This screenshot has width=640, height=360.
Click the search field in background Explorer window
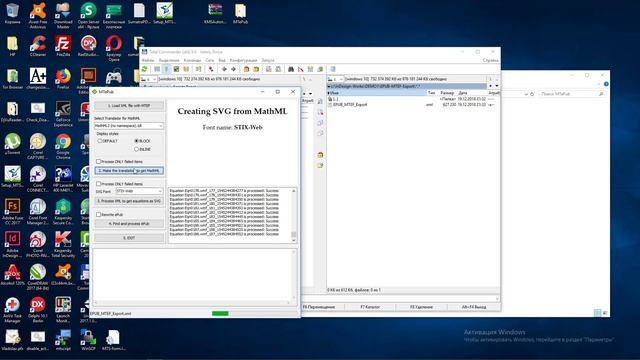(571, 94)
